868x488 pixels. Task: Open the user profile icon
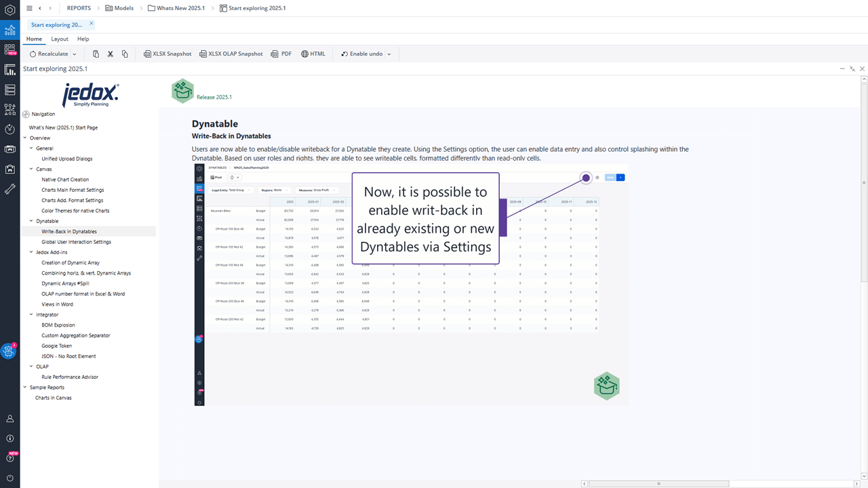pyautogui.click(x=9, y=419)
